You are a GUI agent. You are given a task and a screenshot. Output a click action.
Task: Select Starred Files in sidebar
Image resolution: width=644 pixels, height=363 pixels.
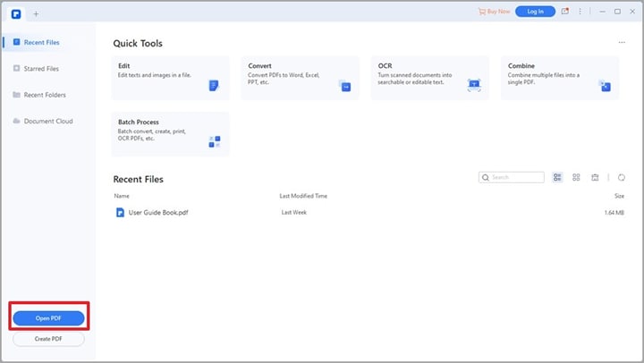42,68
